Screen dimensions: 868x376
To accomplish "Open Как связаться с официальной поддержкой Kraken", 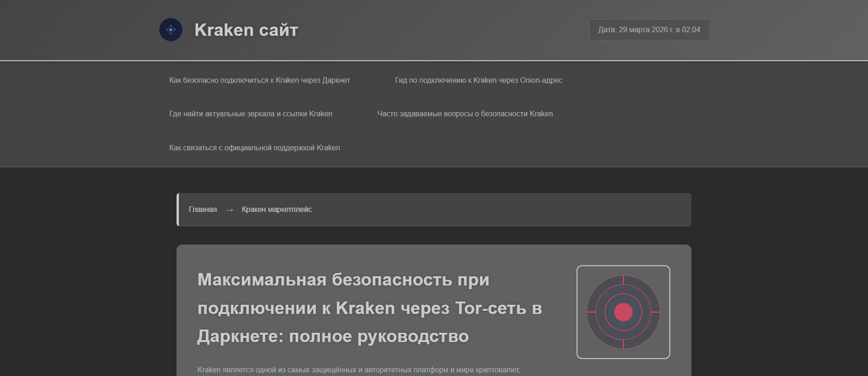I will tap(255, 148).
